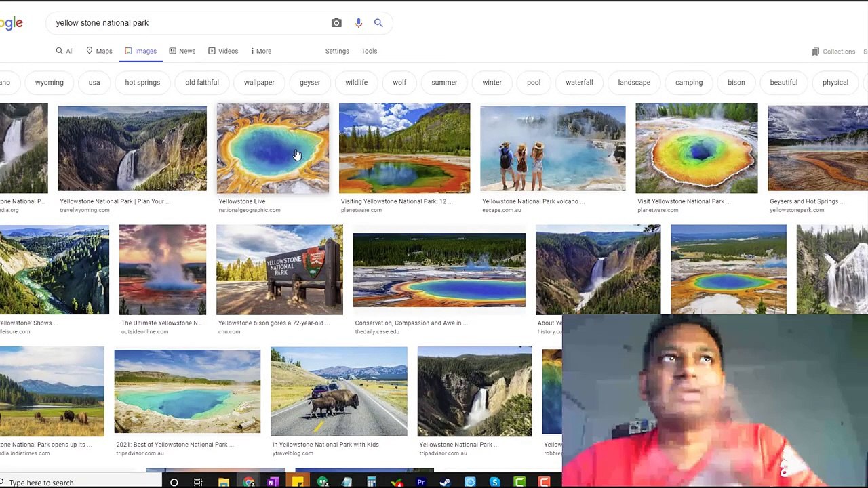Filter by the physical chip
Viewport: 868px width, 488px height.
coord(835,83)
